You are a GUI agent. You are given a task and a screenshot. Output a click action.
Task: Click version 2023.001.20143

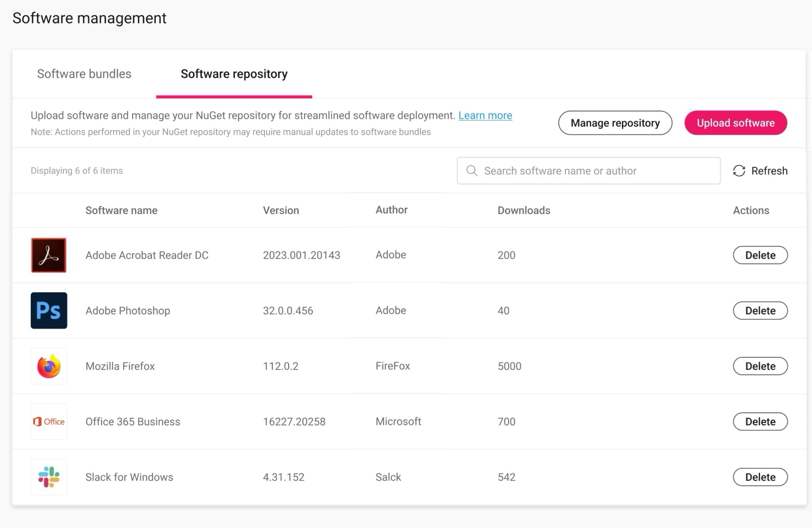tap(301, 255)
